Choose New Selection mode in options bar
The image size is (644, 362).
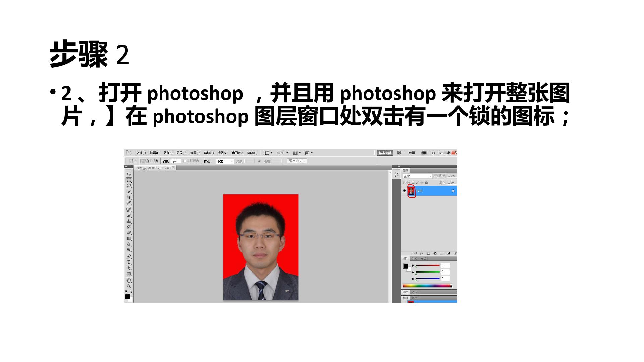tap(143, 161)
